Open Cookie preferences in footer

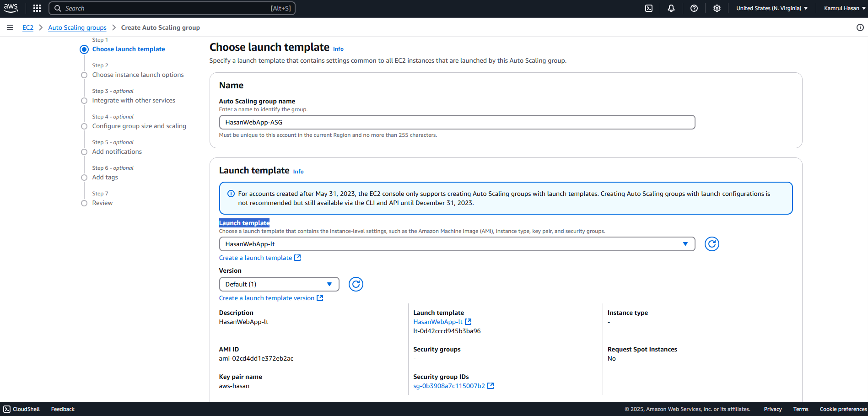[843, 409]
